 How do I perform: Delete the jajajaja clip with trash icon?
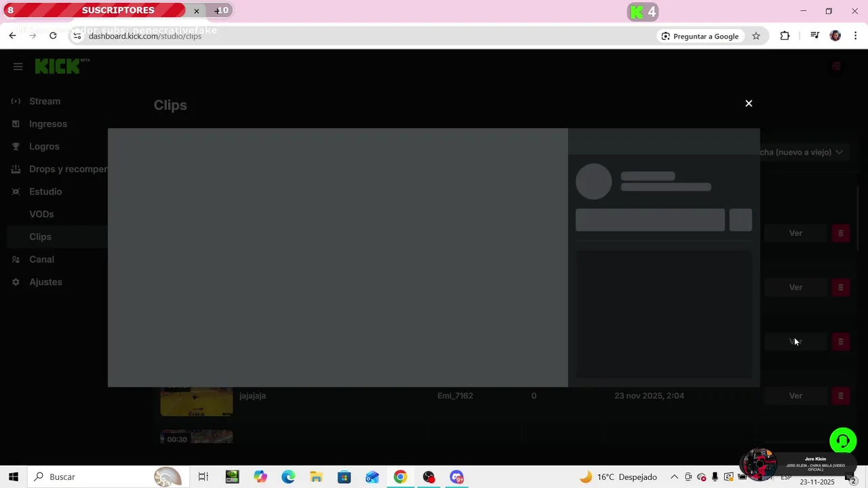841,396
